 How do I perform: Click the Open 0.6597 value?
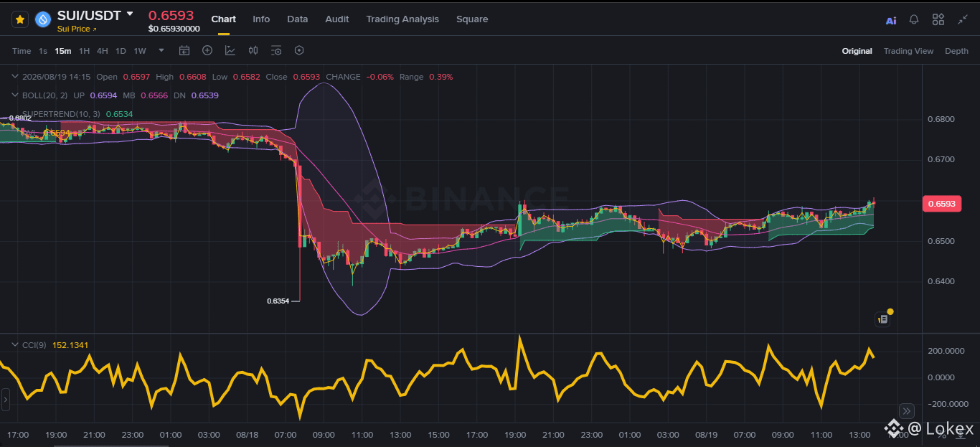coord(136,77)
